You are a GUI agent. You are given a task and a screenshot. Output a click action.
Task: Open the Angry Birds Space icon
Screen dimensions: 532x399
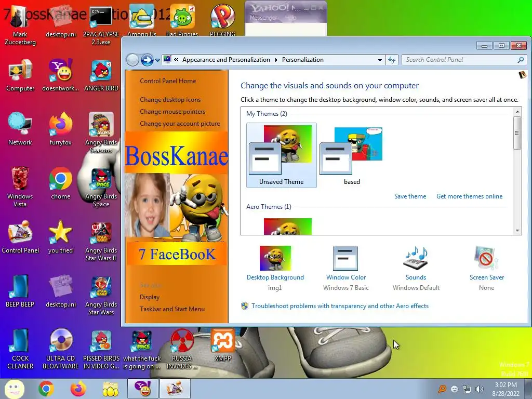(101, 187)
